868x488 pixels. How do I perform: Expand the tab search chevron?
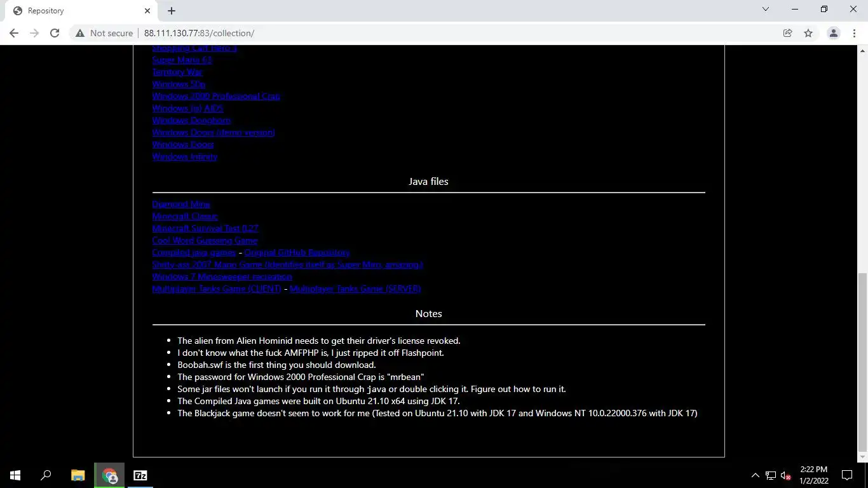click(766, 10)
